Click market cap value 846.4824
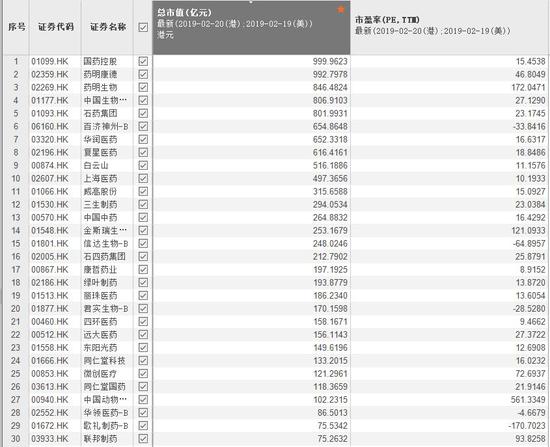Viewport: 550px width, 447px height. (x=330, y=87)
